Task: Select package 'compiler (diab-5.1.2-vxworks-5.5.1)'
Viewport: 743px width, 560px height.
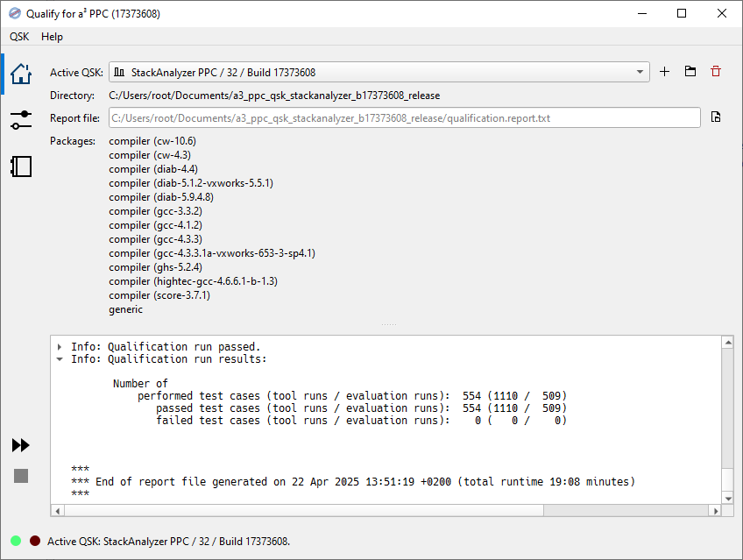Action: tap(191, 183)
